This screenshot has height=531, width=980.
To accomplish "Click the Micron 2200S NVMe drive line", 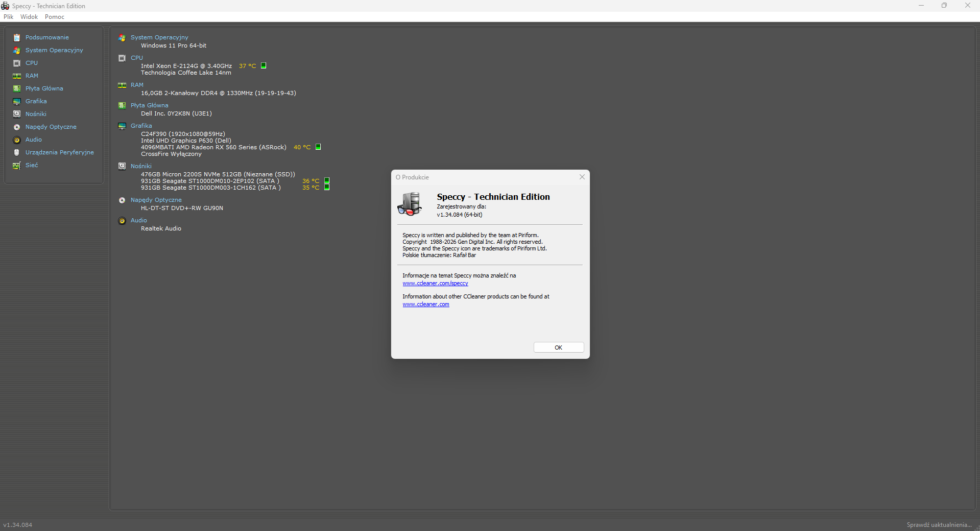I will 218,174.
